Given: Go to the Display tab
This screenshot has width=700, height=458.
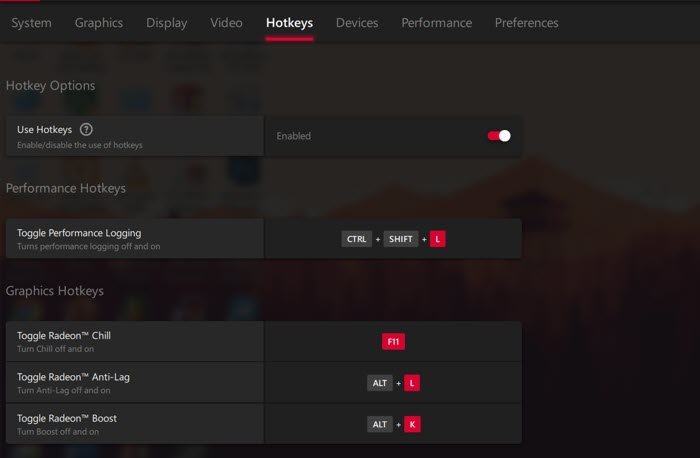Looking at the screenshot, I should point(166,22).
